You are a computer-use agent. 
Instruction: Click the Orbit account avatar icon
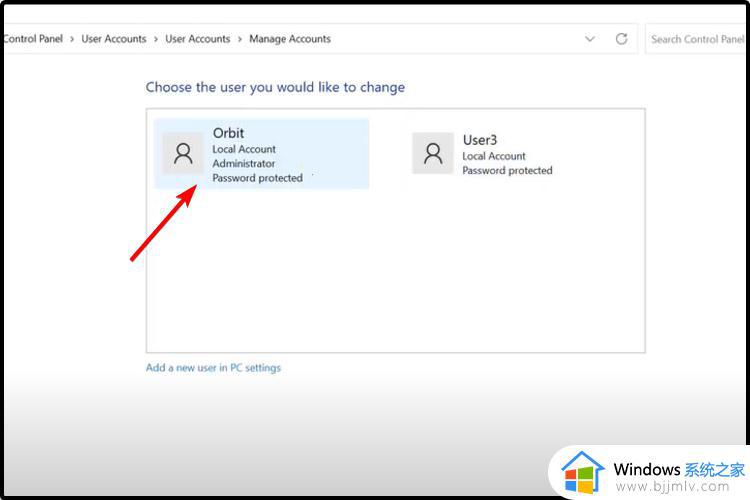pyautogui.click(x=183, y=153)
